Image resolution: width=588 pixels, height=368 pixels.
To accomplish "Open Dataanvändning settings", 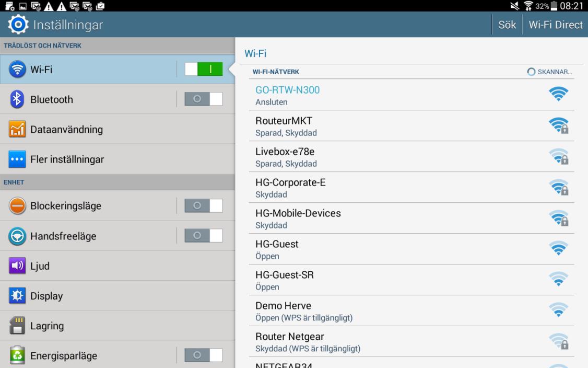I will (x=117, y=129).
